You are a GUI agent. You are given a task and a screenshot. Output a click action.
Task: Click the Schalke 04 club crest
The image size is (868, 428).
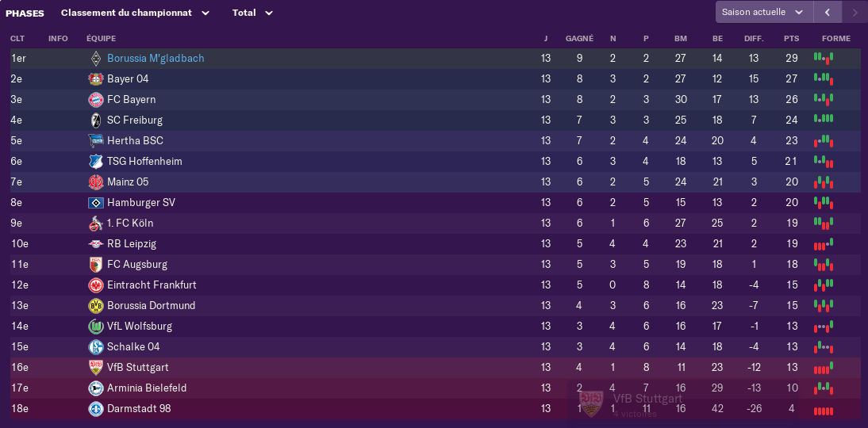(x=96, y=347)
